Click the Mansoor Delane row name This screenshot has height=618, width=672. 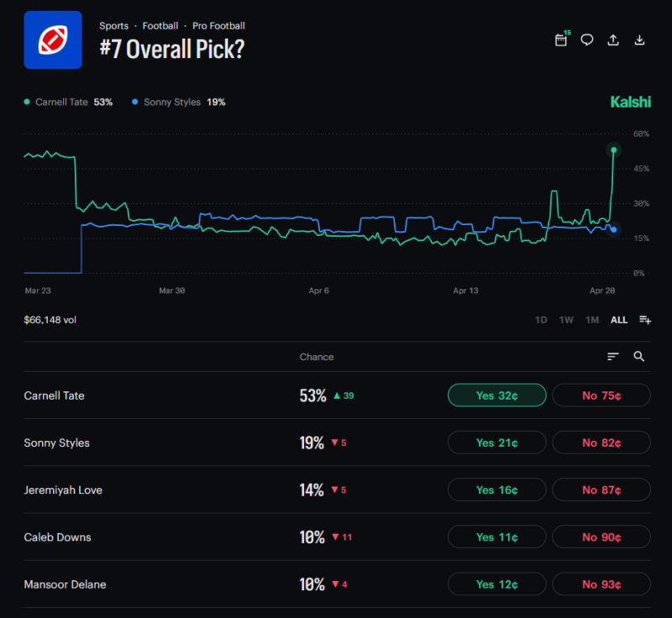(65, 584)
